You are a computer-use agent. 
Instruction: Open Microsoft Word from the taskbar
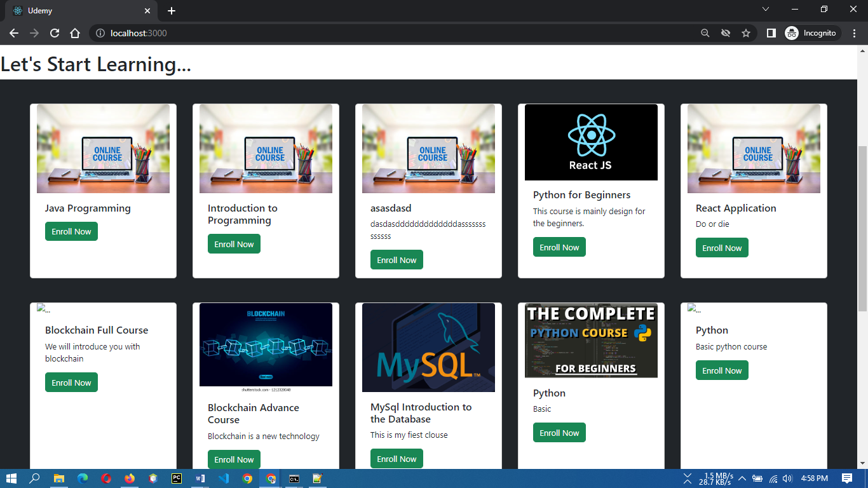point(200,478)
